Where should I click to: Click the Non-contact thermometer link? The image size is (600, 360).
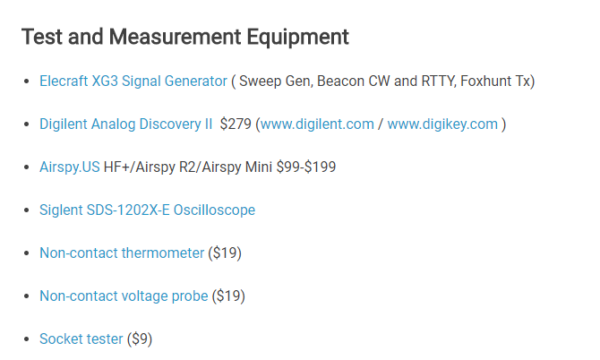tap(122, 253)
